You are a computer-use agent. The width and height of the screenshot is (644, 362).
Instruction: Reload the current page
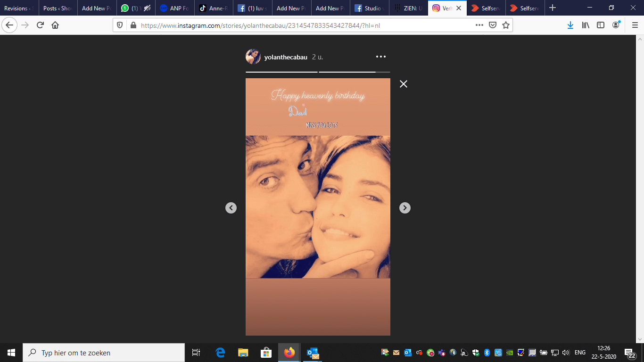coord(40,25)
